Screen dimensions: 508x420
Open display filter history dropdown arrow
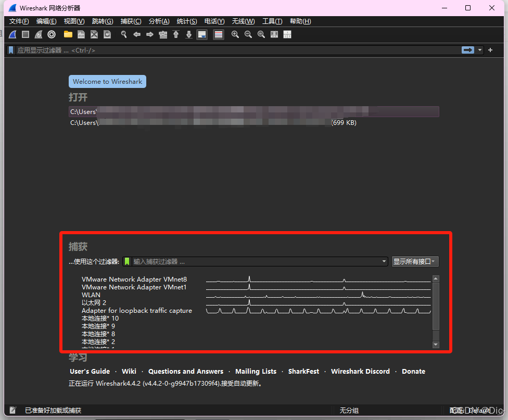tap(480, 50)
